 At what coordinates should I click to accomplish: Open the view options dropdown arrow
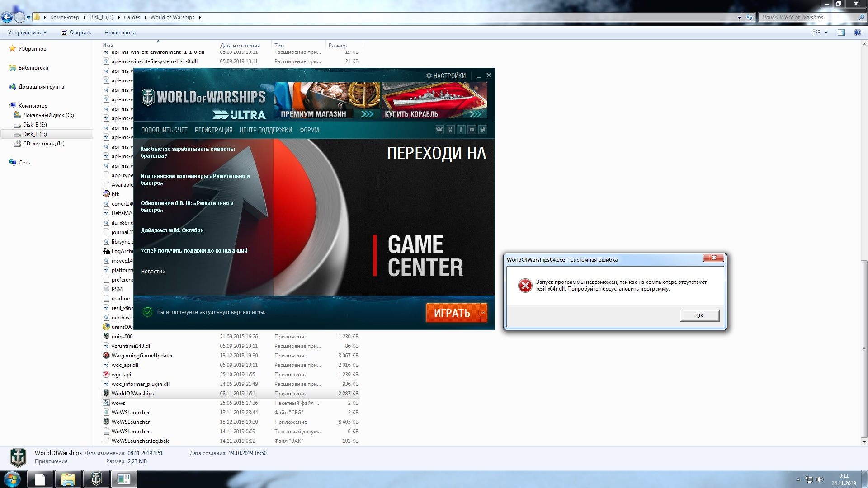pos(826,33)
